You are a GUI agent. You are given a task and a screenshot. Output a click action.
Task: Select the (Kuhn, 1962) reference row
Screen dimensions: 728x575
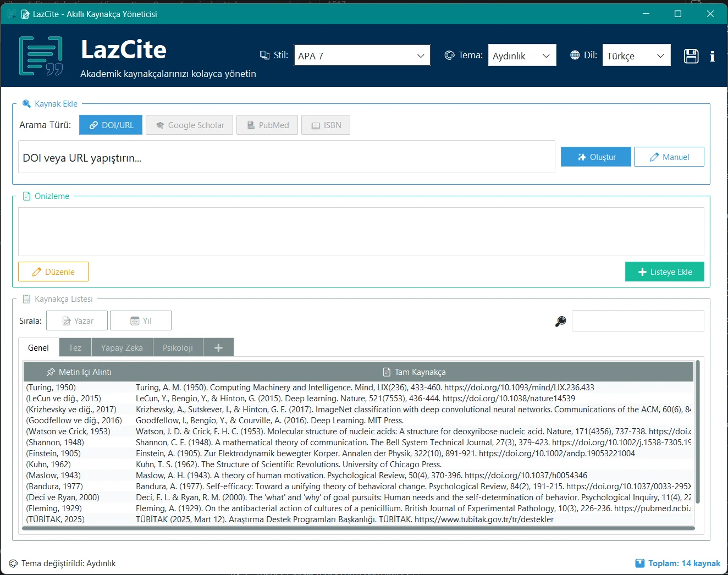point(359,465)
